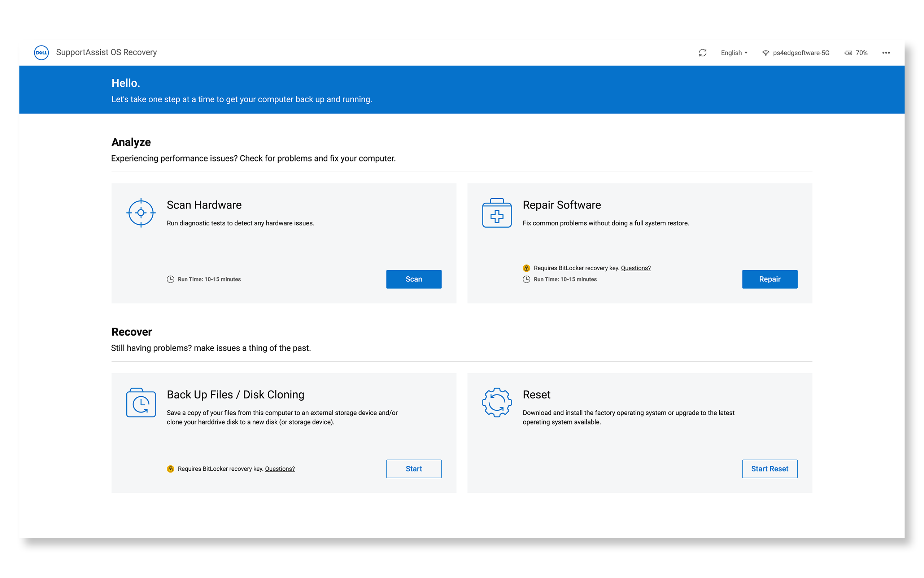The width and height of the screenshot is (924, 578).
Task: Click the lock icon in Back Up Files card
Action: click(x=170, y=469)
